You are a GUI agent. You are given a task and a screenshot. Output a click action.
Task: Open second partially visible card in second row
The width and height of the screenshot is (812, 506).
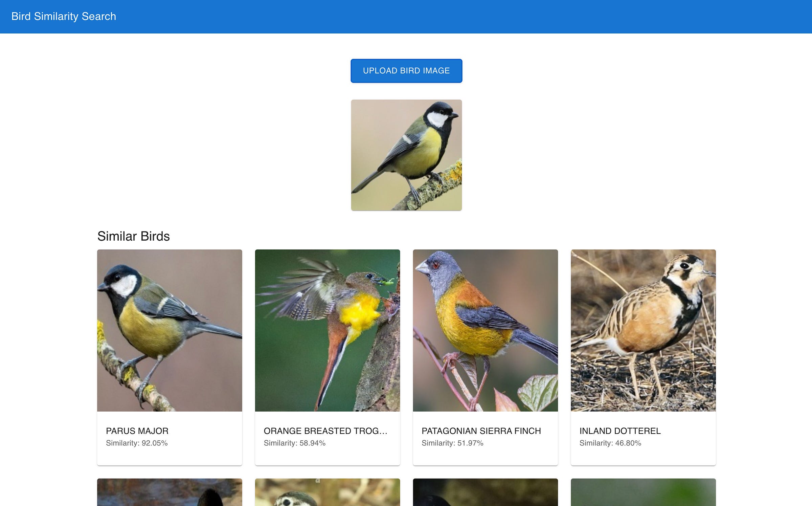point(327,493)
